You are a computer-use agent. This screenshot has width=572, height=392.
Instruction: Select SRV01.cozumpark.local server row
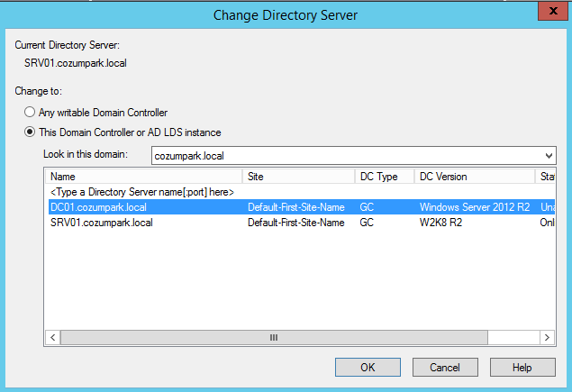[x=302, y=223]
